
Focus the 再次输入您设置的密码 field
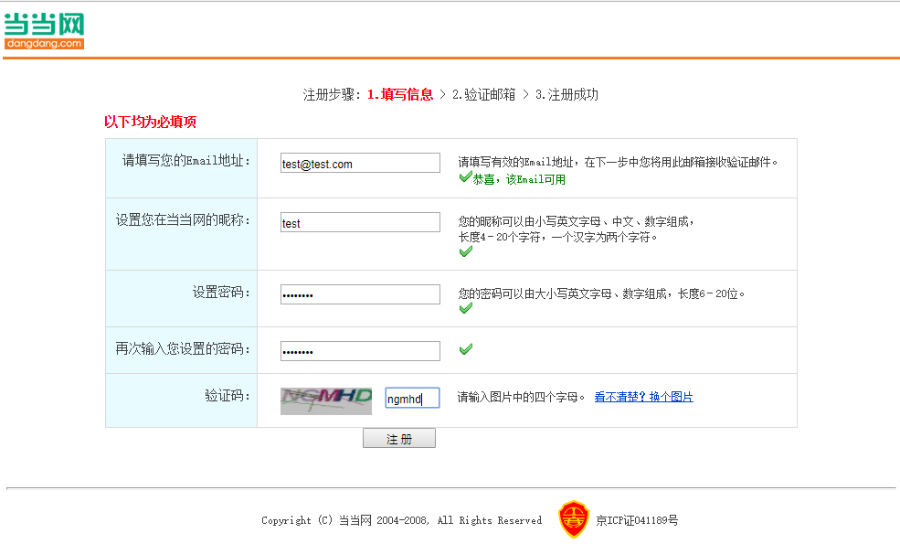click(x=360, y=351)
